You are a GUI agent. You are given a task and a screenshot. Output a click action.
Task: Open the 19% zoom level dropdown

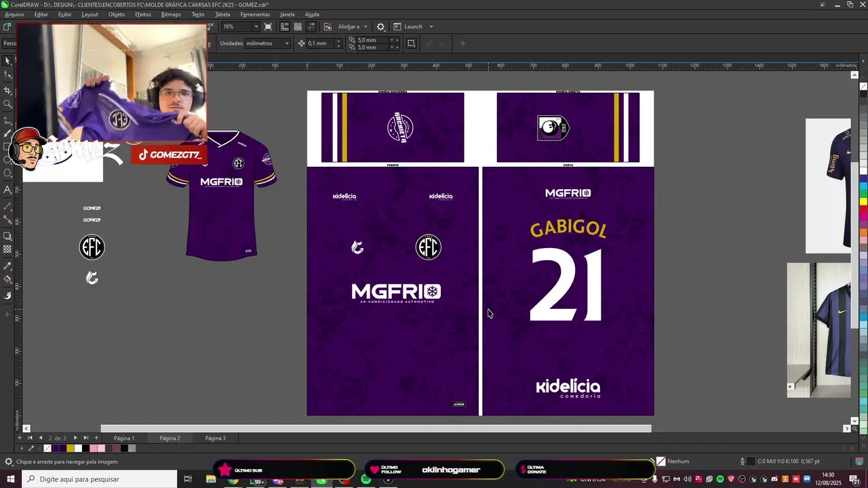tap(256, 26)
